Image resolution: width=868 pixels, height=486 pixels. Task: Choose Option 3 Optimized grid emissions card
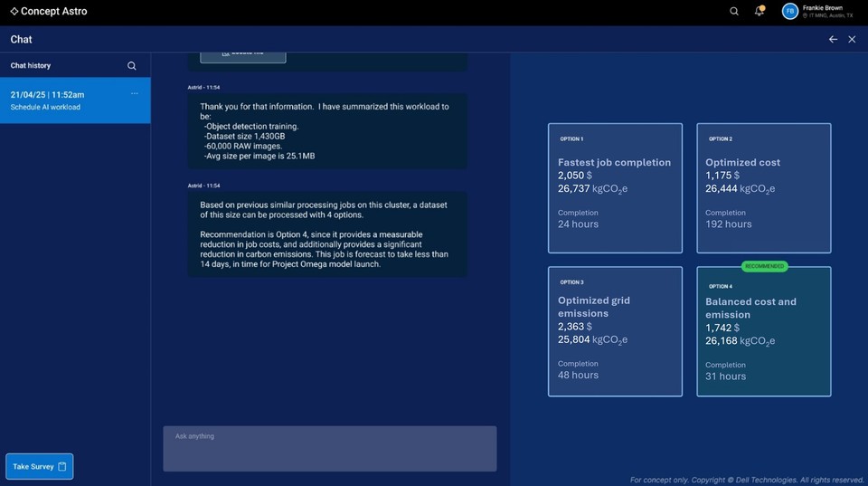[615, 331]
